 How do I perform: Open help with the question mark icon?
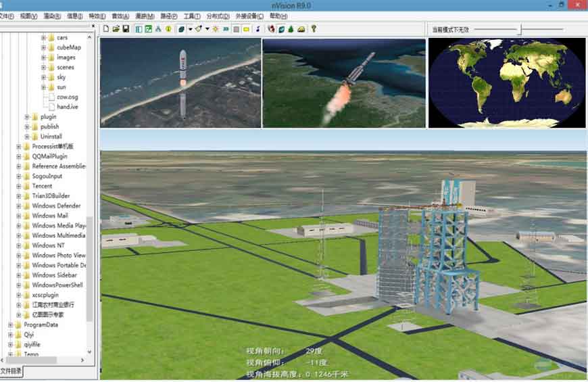pos(314,28)
